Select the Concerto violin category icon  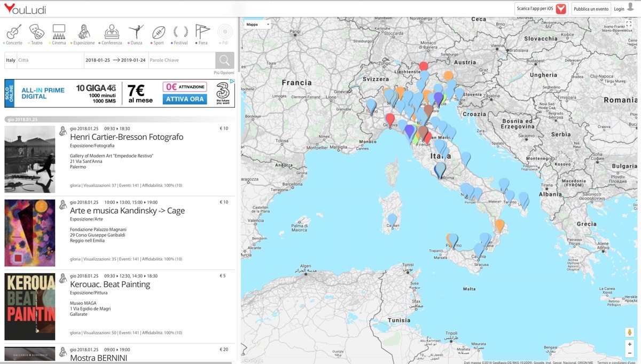(14, 31)
